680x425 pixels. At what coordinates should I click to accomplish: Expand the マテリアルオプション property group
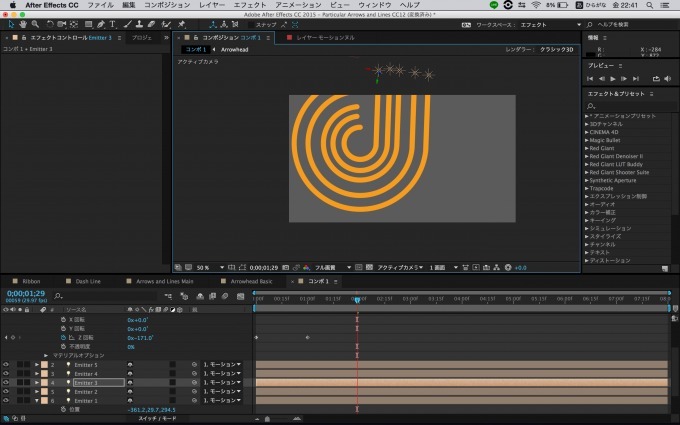tap(46, 356)
